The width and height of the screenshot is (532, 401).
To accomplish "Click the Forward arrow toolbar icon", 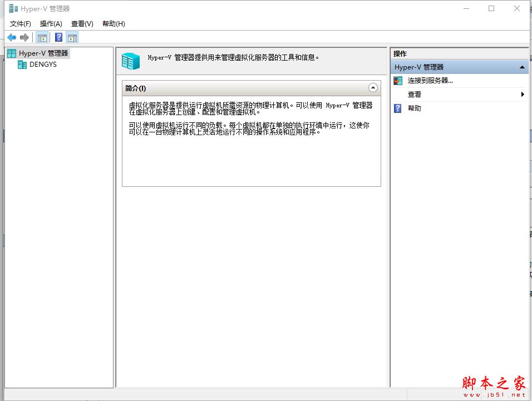I will [x=24, y=37].
